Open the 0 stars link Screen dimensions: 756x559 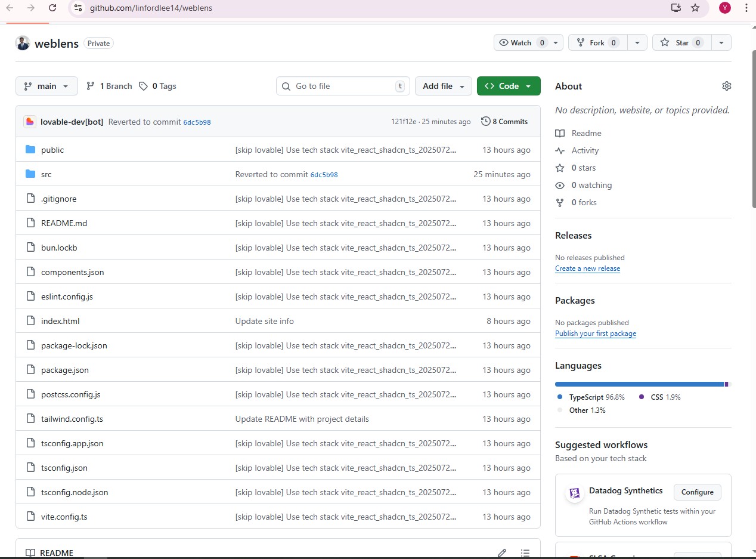point(583,168)
